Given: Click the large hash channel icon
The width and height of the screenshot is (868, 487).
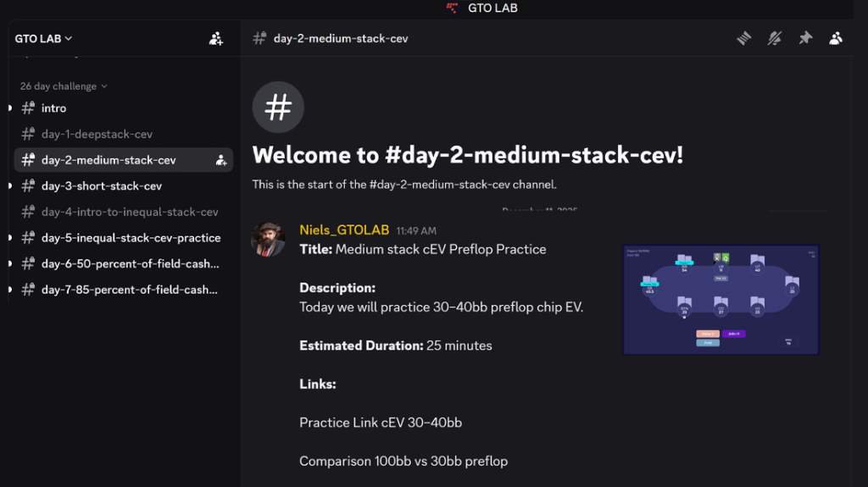Looking at the screenshot, I should (278, 108).
